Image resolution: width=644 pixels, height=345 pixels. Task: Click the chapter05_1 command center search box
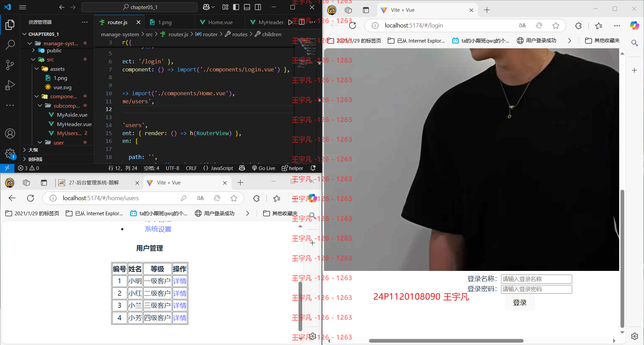pyautogui.click(x=140, y=7)
